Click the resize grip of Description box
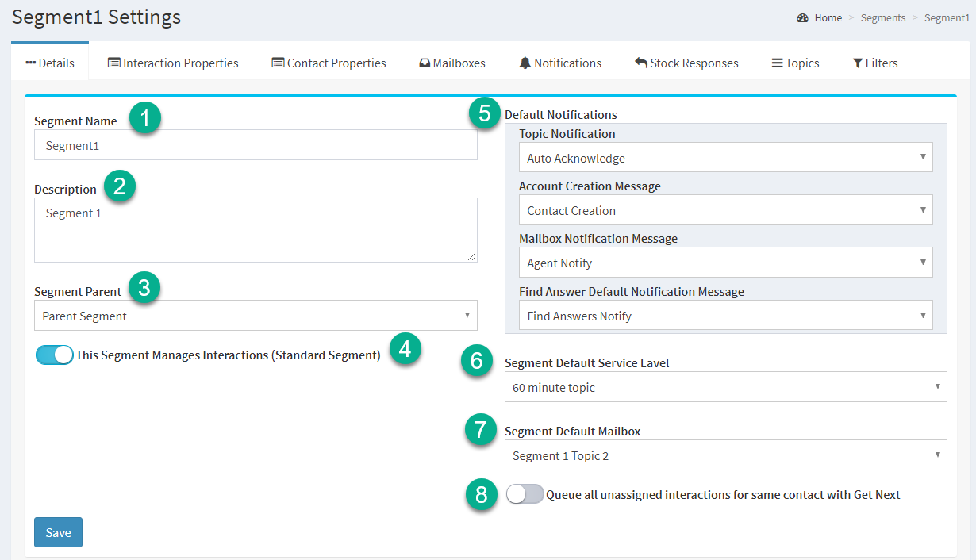 point(472,257)
